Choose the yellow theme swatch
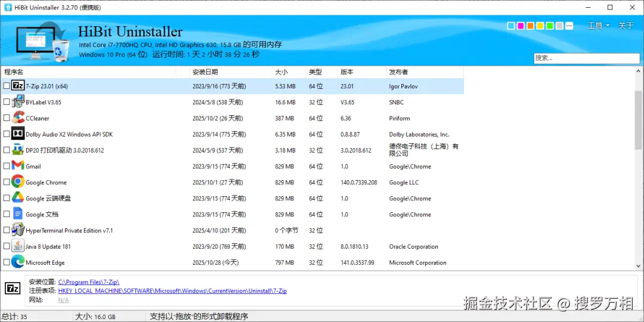 point(540,26)
